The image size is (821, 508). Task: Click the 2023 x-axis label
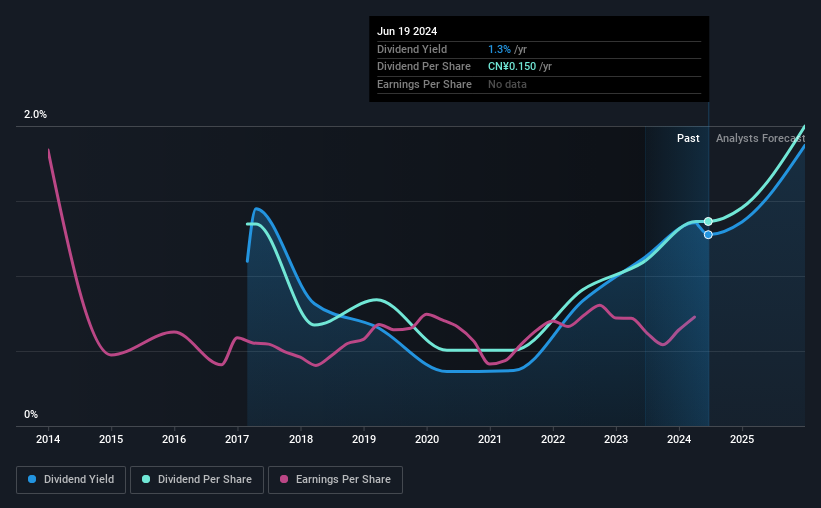[616, 439]
